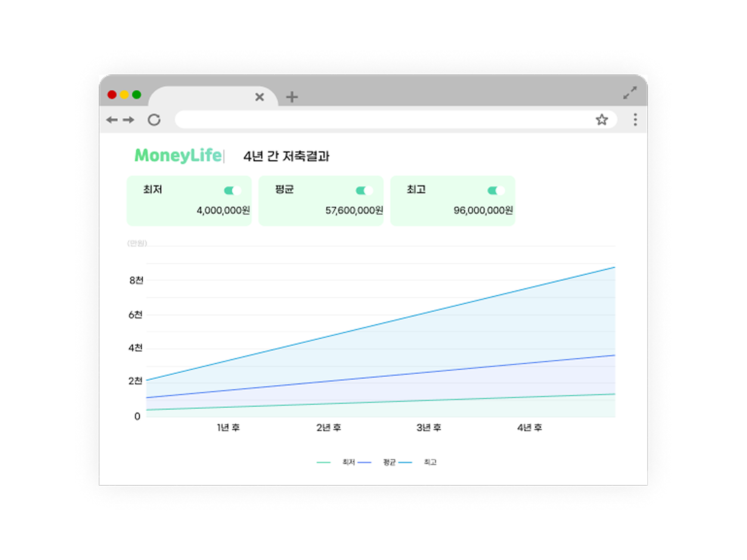This screenshot has width=747, height=560.
Task: Click the 최고 legend entry
Action: pyautogui.click(x=430, y=462)
